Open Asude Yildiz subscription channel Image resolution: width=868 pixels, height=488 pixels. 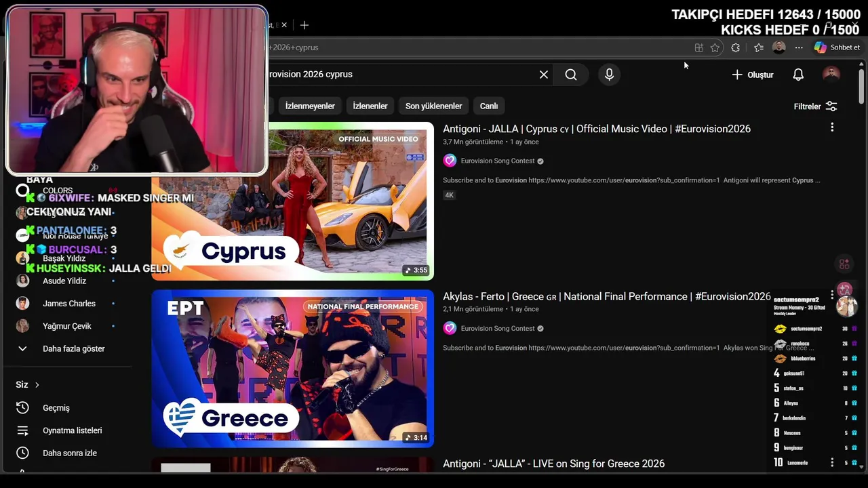[64, 281]
